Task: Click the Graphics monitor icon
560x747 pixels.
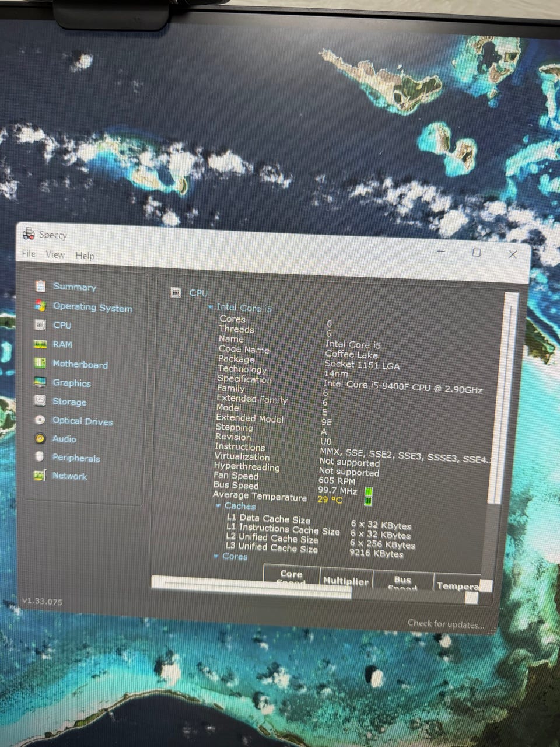Action: [x=40, y=382]
